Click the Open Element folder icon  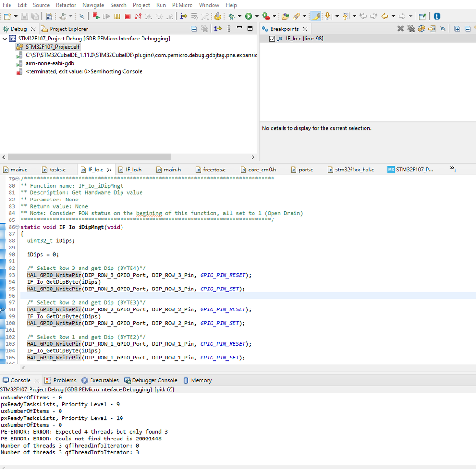(285, 16)
